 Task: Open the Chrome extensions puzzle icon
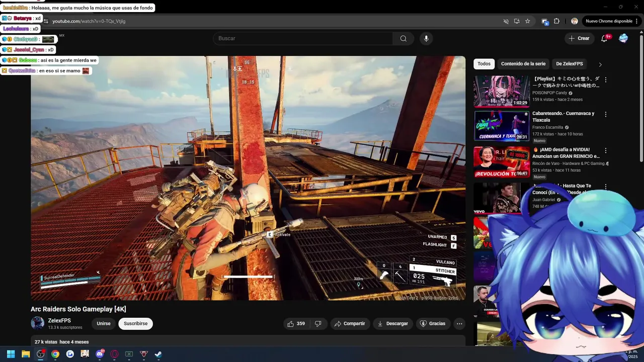(556, 21)
